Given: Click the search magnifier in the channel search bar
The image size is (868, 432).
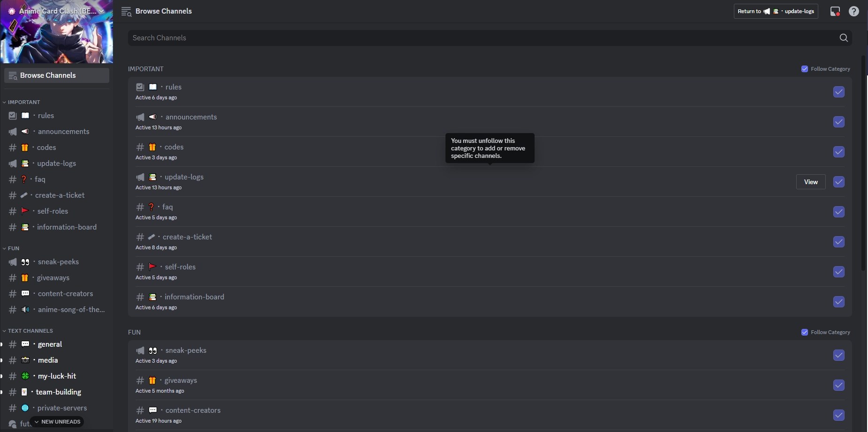Looking at the screenshot, I should (x=844, y=37).
